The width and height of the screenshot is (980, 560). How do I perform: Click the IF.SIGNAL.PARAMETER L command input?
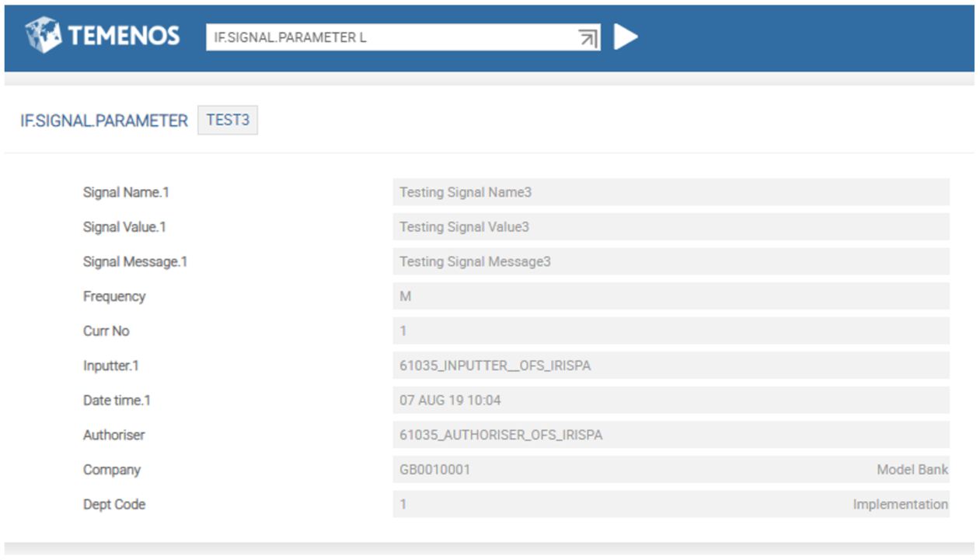[389, 37]
